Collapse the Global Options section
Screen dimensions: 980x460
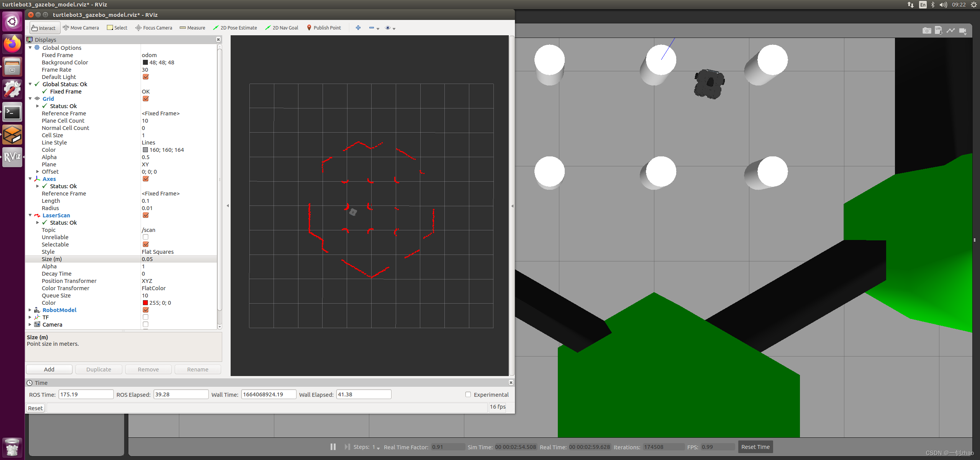coord(30,48)
